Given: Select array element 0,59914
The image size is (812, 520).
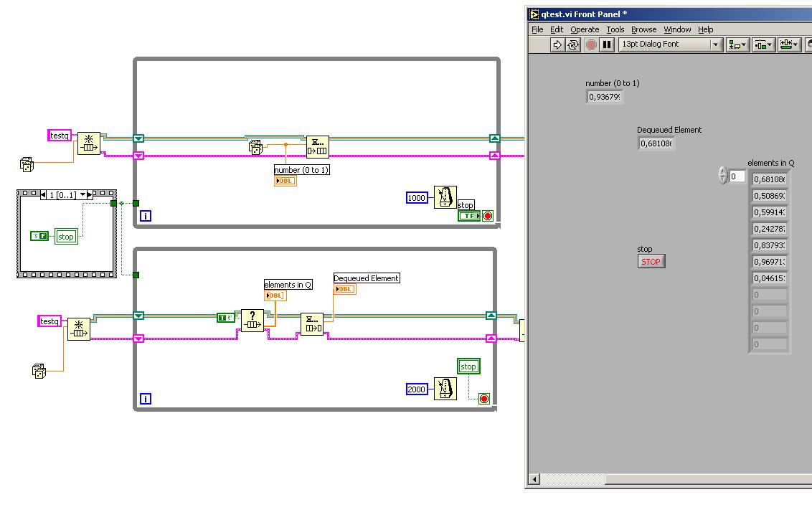Looking at the screenshot, I should [x=770, y=212].
